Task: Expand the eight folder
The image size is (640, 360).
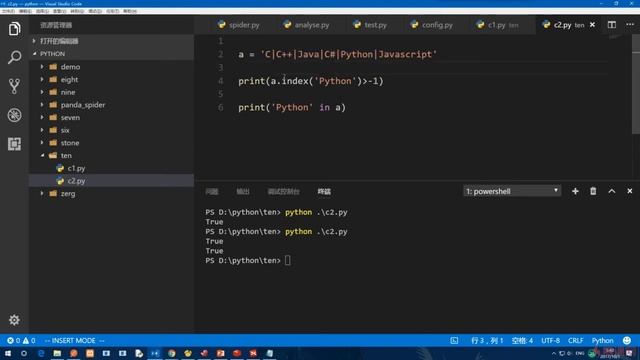Action: (42, 79)
